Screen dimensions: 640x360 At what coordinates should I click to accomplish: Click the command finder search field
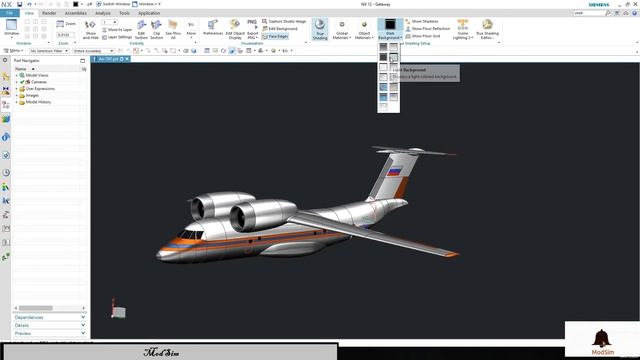[588, 13]
